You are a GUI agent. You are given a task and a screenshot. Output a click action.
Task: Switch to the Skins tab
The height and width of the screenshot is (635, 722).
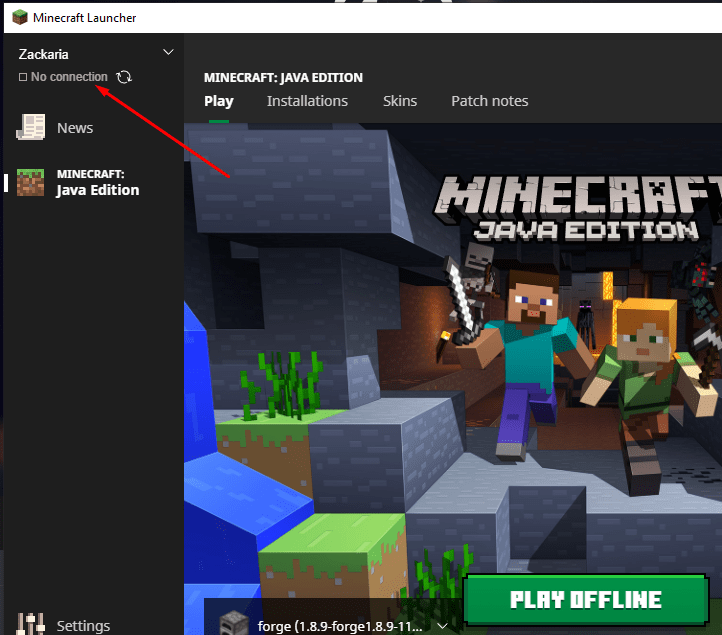tap(400, 101)
